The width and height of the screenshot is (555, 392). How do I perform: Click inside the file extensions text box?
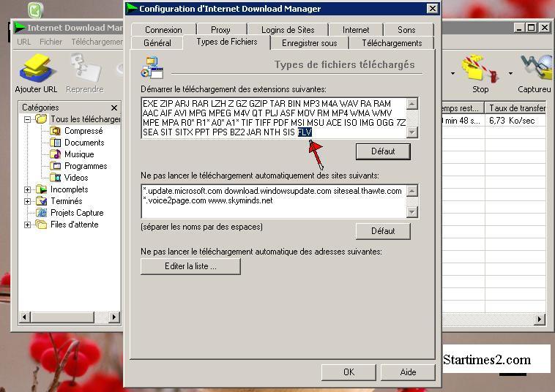pos(273,118)
